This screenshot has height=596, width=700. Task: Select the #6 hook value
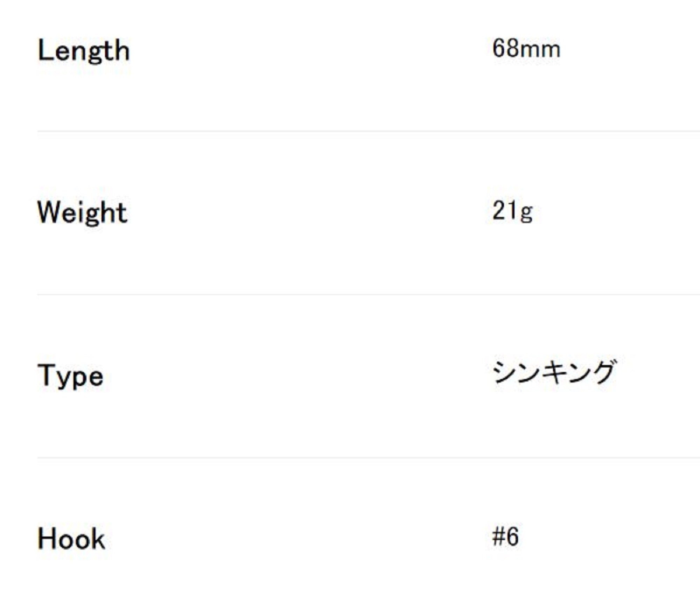(x=505, y=537)
